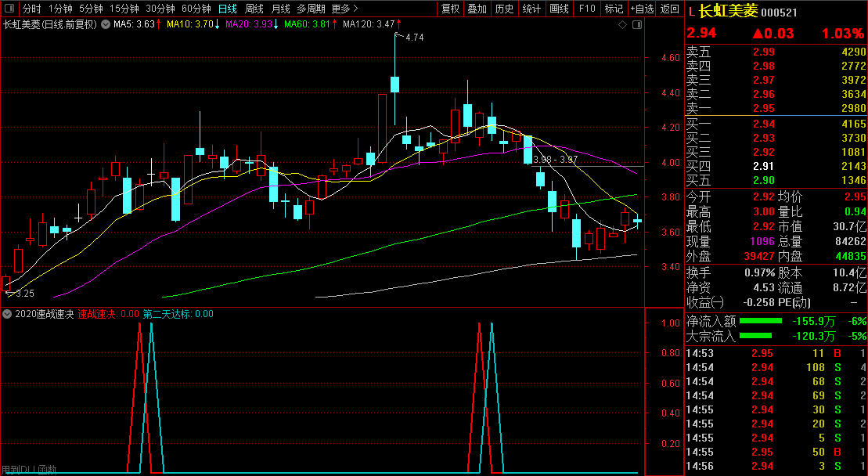Click the 第二天达标: 0.00 indicator label
The width and height of the screenshot is (868, 476).
pos(178,314)
